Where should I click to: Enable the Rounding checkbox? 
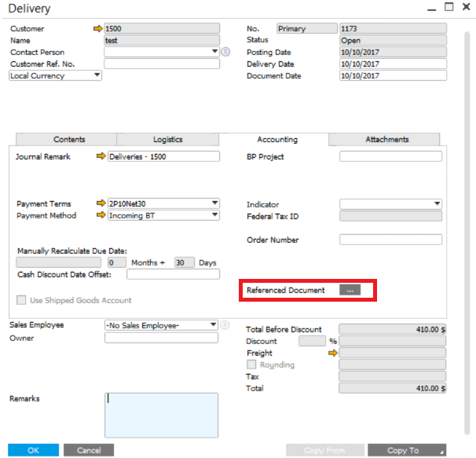(x=251, y=365)
